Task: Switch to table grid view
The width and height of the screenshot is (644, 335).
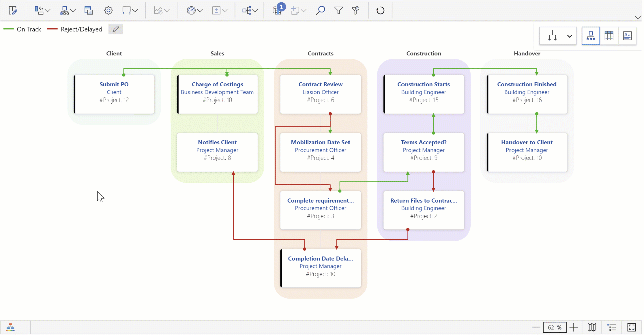Action: [x=609, y=36]
